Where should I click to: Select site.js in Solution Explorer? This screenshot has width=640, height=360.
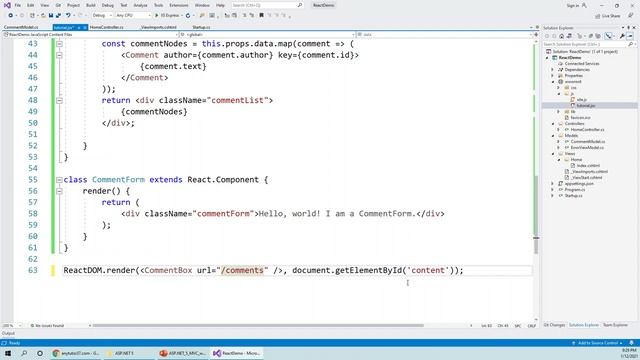point(582,100)
